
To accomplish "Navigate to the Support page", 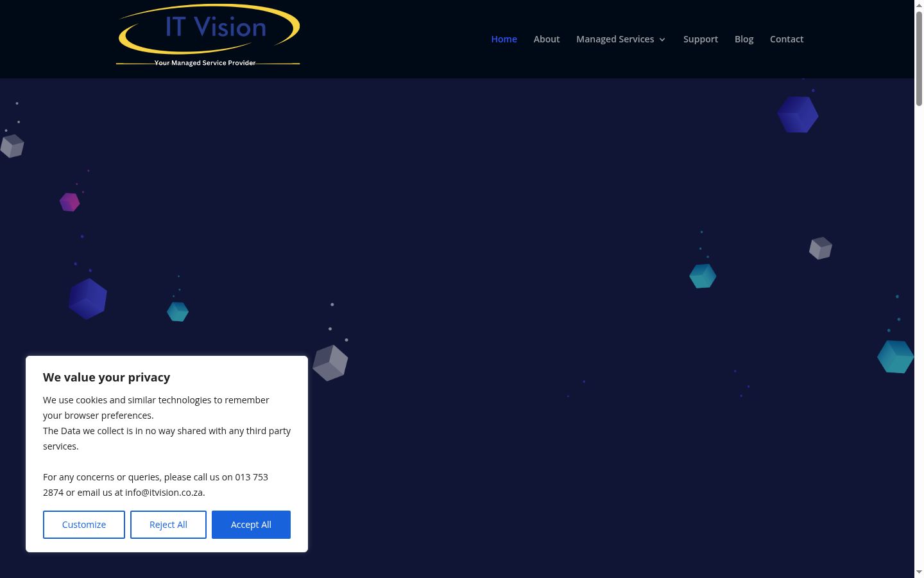I will (x=701, y=39).
